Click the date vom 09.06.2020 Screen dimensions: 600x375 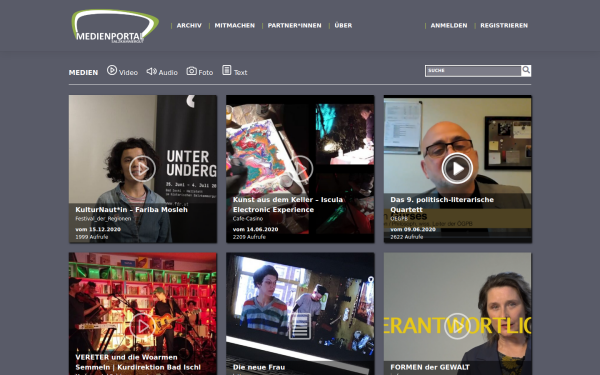click(x=413, y=230)
